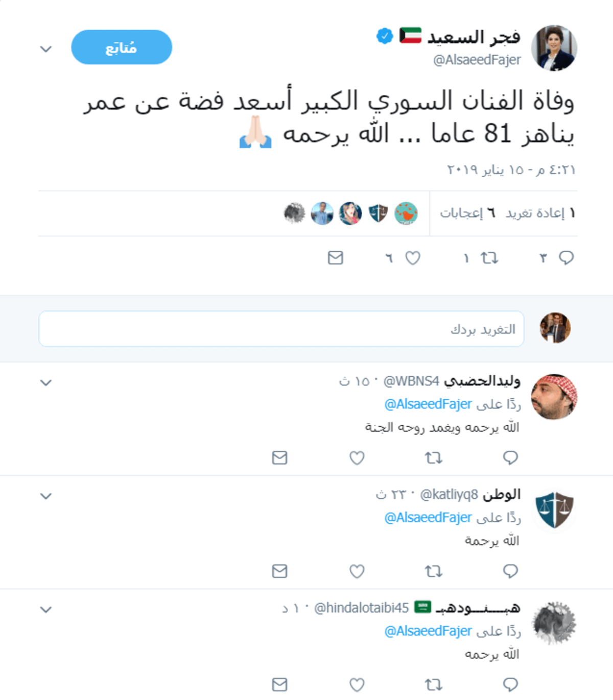The width and height of the screenshot is (613, 700).
Task: Expand options chevron on @hindalotaibi45's reply
Action: [x=46, y=609]
